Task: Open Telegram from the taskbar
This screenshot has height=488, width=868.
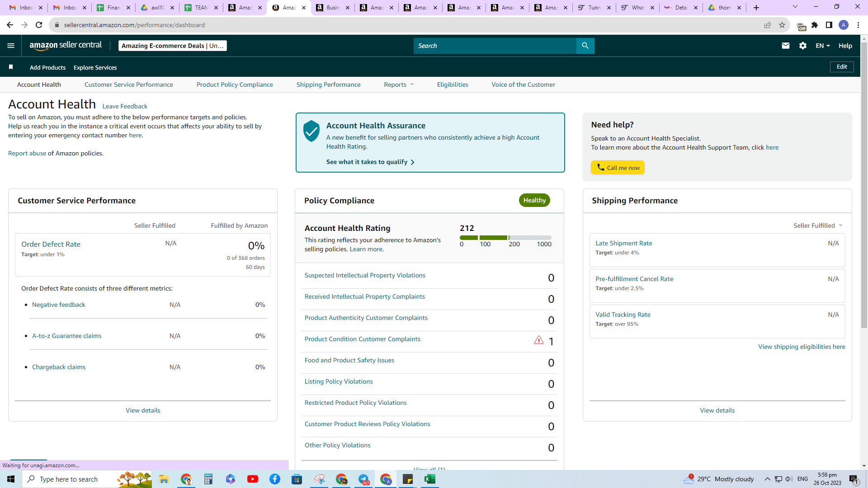Action: pos(364,479)
